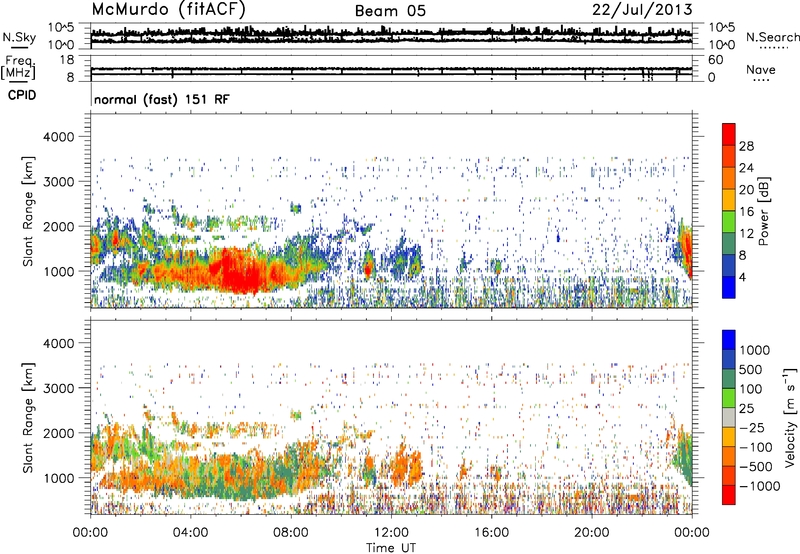800x554 pixels.
Task: Select the 04:00 time tick label
Action: pyautogui.click(x=190, y=533)
